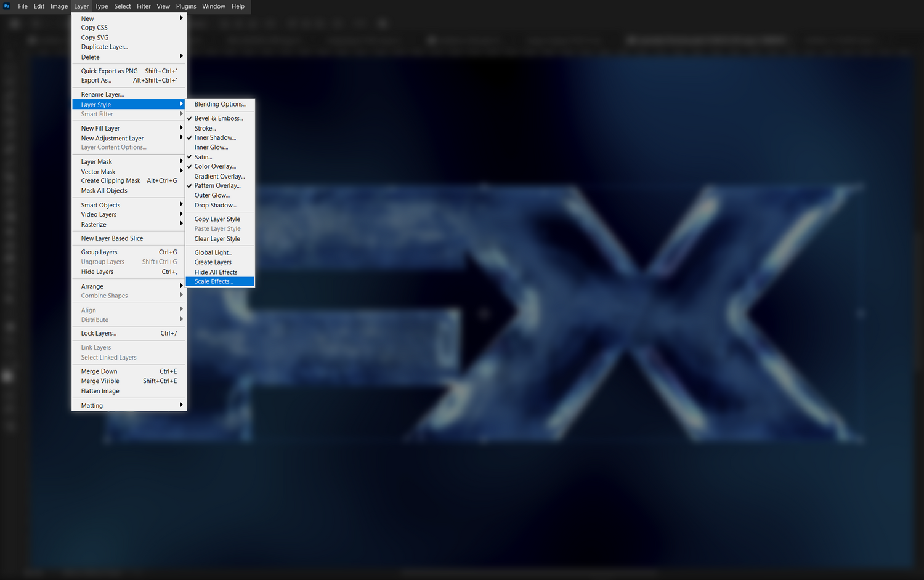Image resolution: width=924 pixels, height=580 pixels.
Task: Choose Export As...
Action: (129, 80)
